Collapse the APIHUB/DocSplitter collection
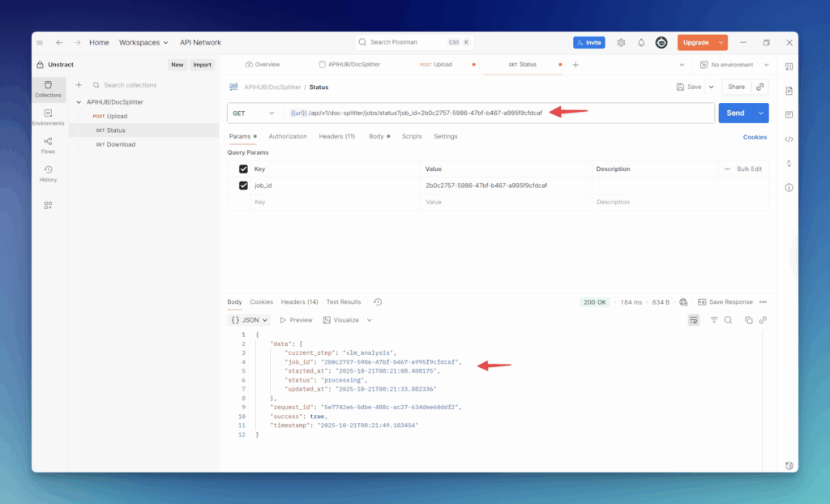Image resolution: width=830 pixels, height=504 pixels. tap(79, 102)
